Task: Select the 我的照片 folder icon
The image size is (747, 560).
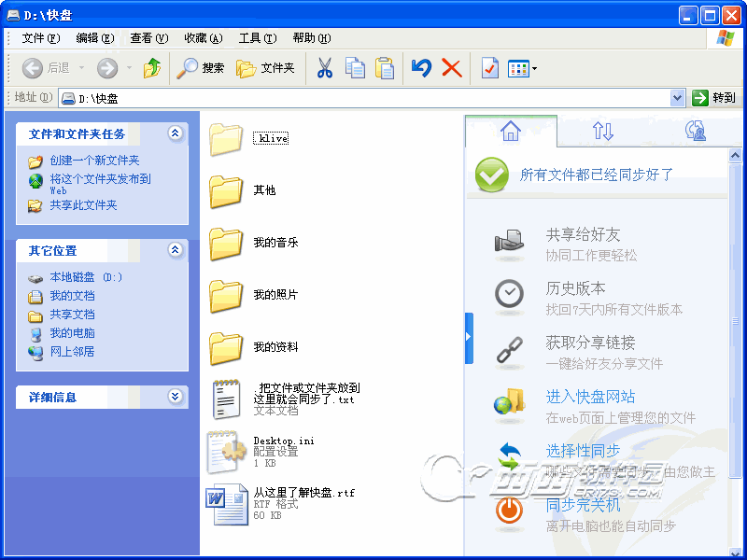Action: coord(226,295)
